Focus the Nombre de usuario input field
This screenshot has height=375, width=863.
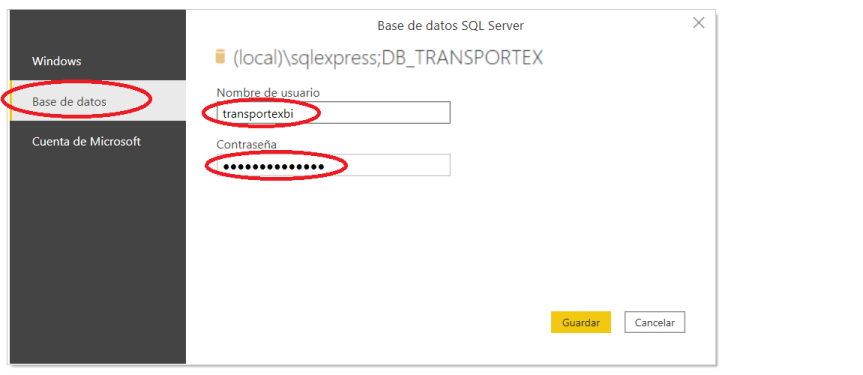pyautogui.click(x=334, y=113)
